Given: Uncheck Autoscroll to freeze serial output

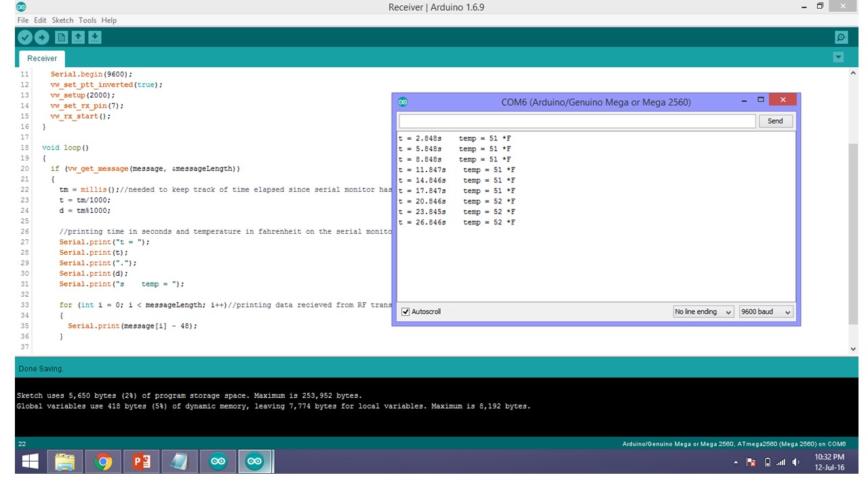Looking at the screenshot, I should 405,312.
